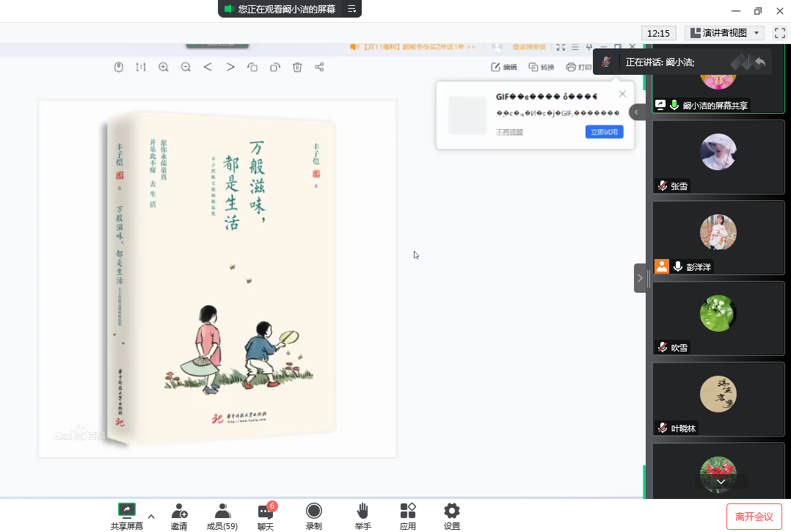
Task: Go to the next image
Action: [x=230, y=67]
